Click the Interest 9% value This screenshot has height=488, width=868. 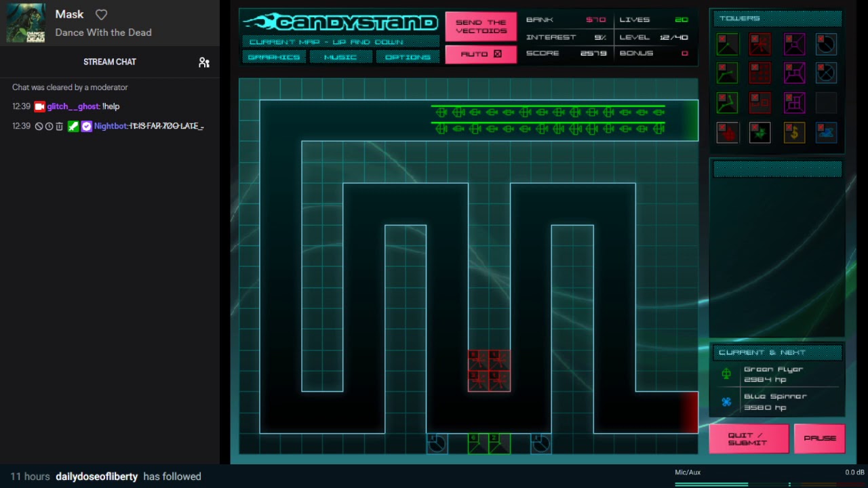click(599, 37)
